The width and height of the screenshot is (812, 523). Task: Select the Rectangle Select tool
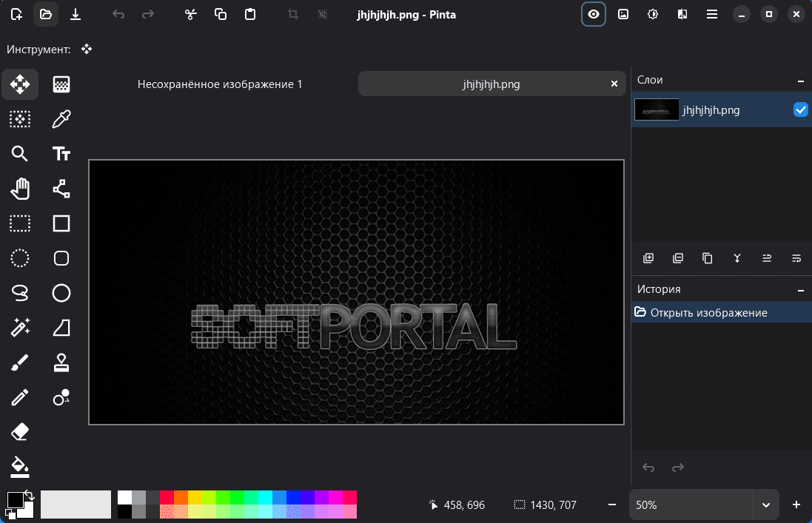(x=20, y=223)
